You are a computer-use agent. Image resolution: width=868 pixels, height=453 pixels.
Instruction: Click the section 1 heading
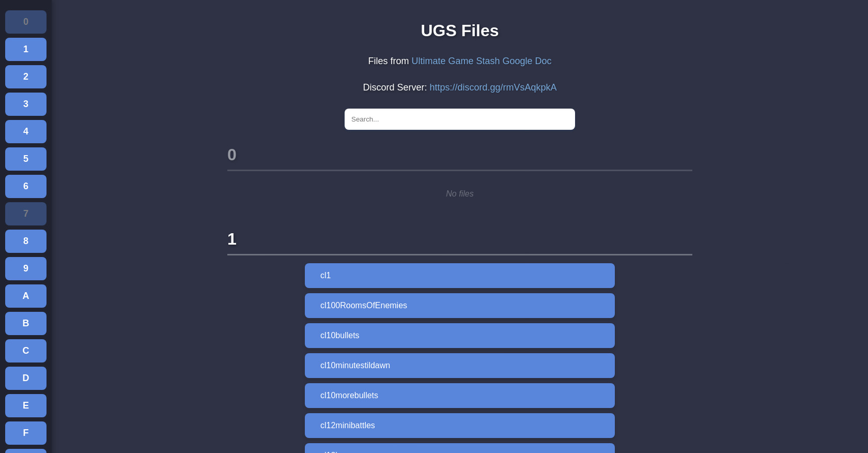coord(232,239)
